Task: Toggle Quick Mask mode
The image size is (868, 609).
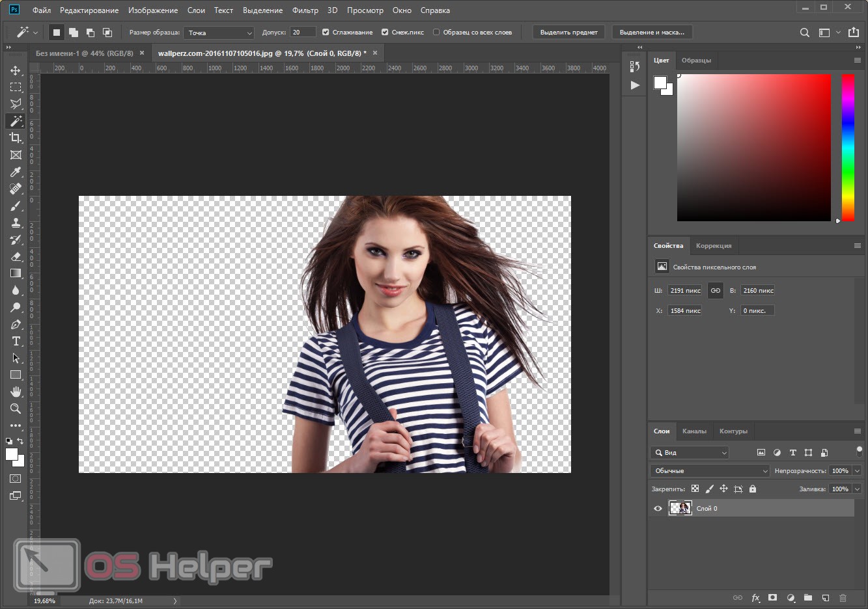Action: pos(15,478)
